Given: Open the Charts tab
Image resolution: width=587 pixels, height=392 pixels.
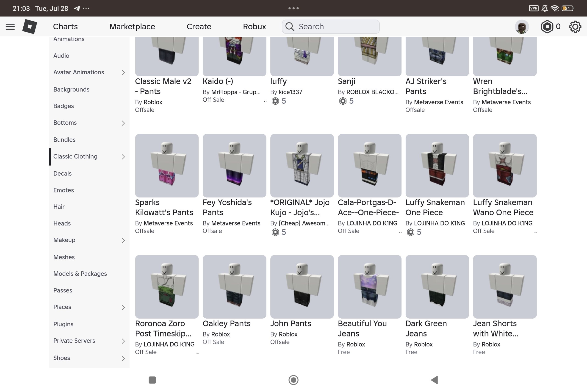Looking at the screenshot, I should (x=65, y=27).
